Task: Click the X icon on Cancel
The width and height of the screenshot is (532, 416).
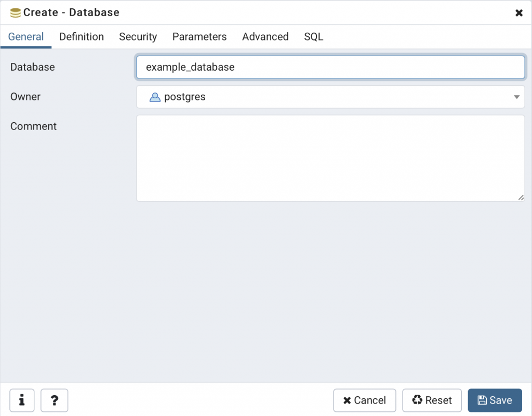Action: pyautogui.click(x=347, y=400)
